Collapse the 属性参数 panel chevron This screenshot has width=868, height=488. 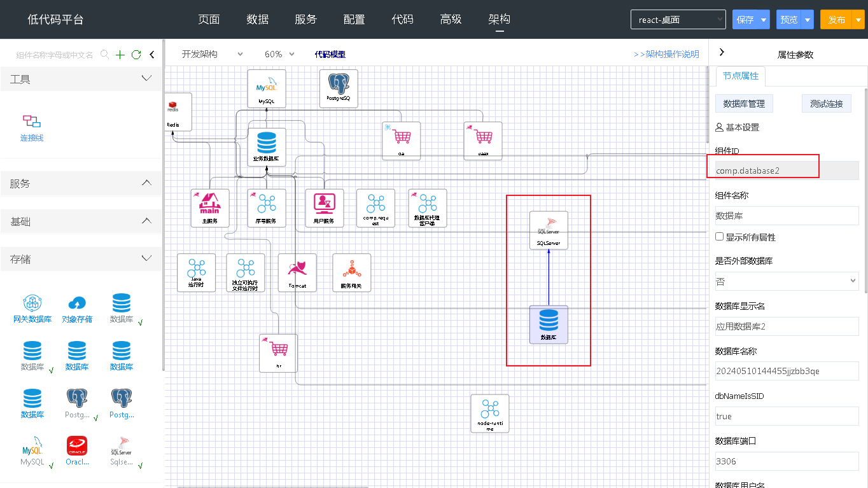[x=722, y=52]
